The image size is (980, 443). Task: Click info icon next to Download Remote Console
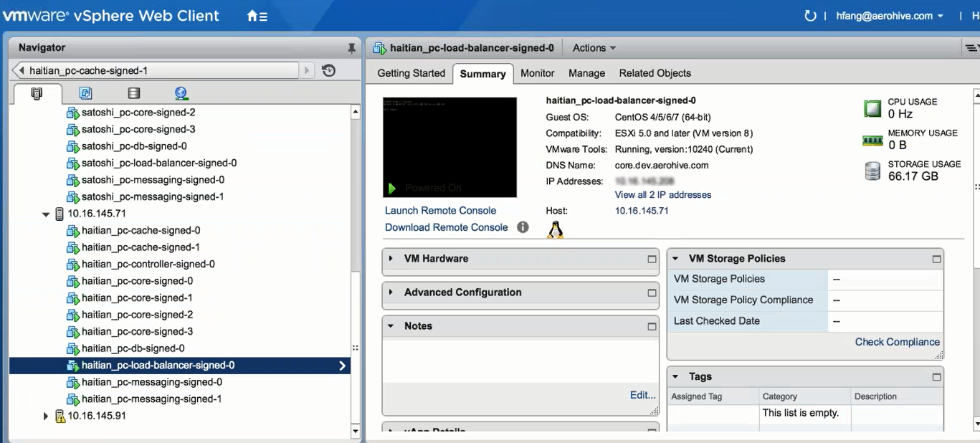523,227
